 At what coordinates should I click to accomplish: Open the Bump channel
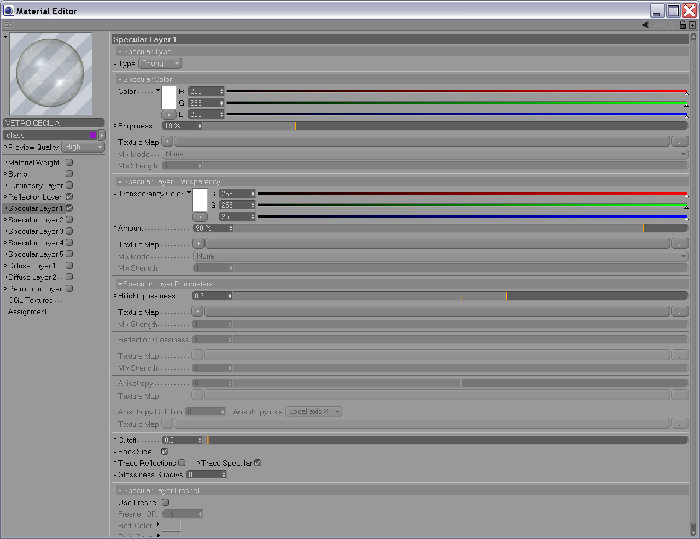pyautogui.click(x=17, y=173)
